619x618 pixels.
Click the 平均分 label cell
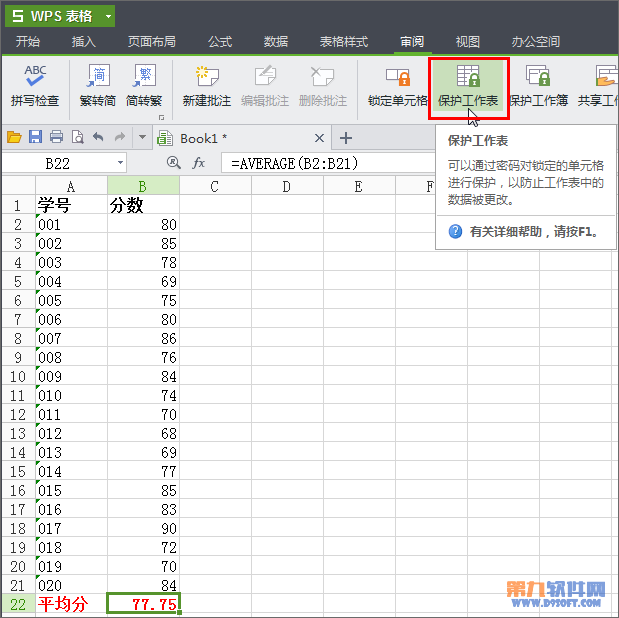click(x=71, y=604)
